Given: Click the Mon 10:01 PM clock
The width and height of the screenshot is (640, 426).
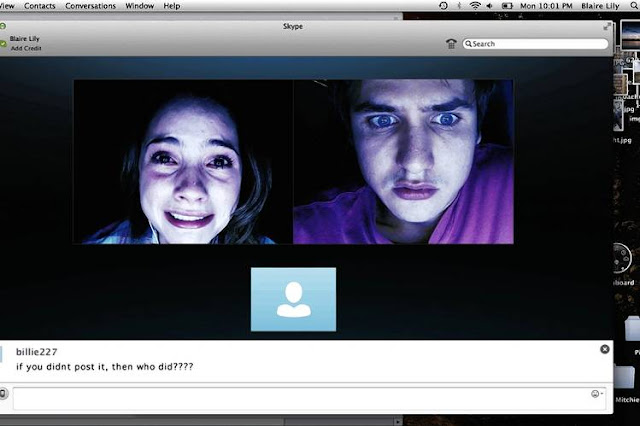Looking at the screenshot, I should [546, 6].
